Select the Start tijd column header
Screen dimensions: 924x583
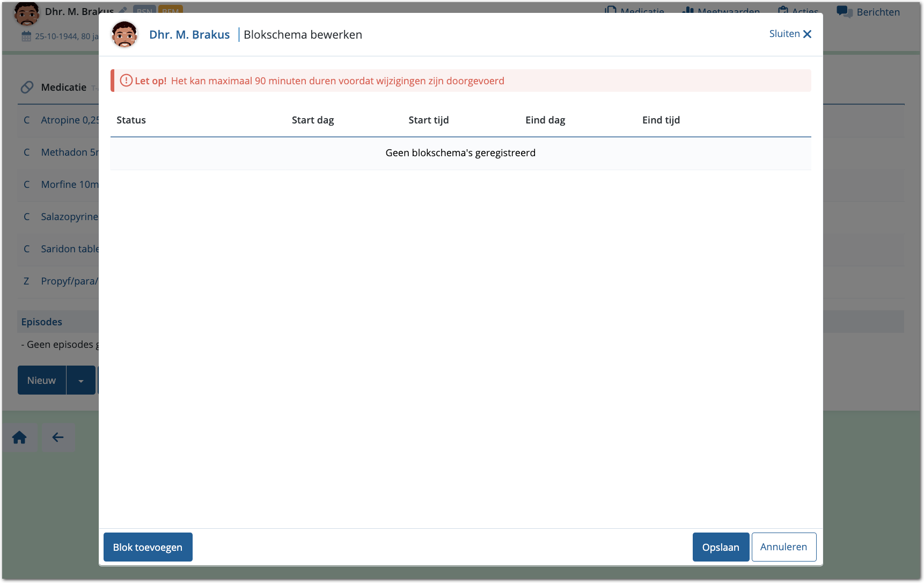428,120
